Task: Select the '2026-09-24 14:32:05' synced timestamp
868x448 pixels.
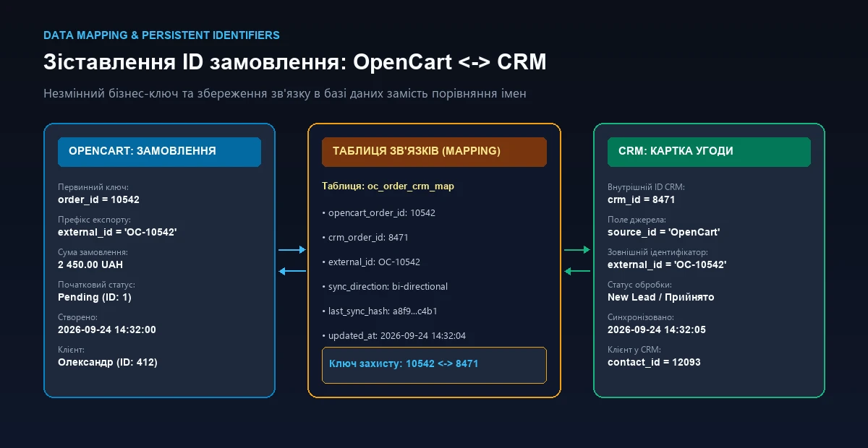Action: coord(657,329)
